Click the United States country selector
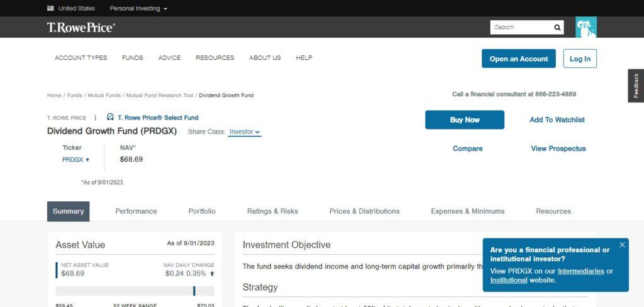Image resolution: width=644 pixels, height=307 pixels. [71, 8]
